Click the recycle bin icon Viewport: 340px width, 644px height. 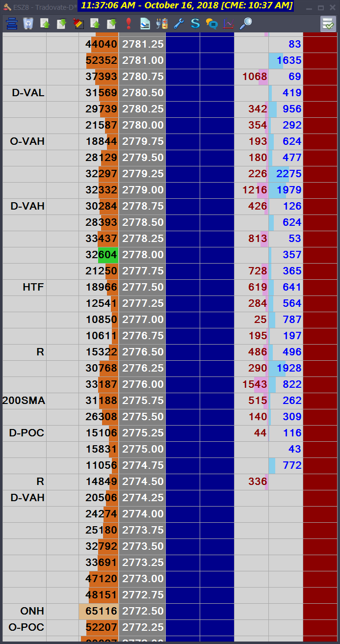28,23
